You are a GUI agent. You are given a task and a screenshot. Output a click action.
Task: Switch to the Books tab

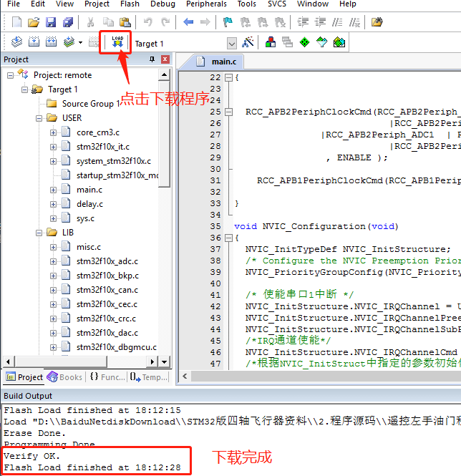(x=65, y=377)
